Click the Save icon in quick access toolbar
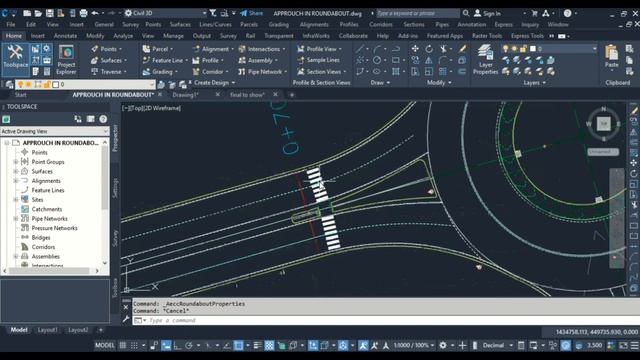 pyautogui.click(x=49, y=13)
